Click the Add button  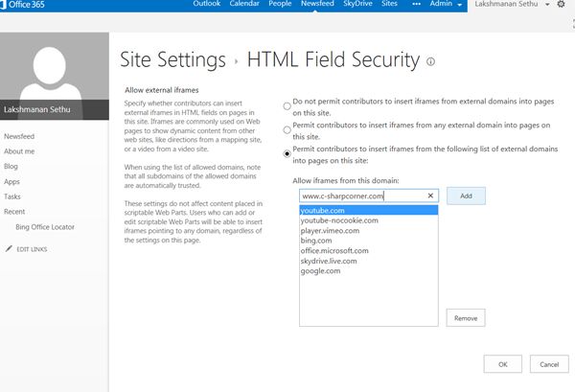pos(466,196)
